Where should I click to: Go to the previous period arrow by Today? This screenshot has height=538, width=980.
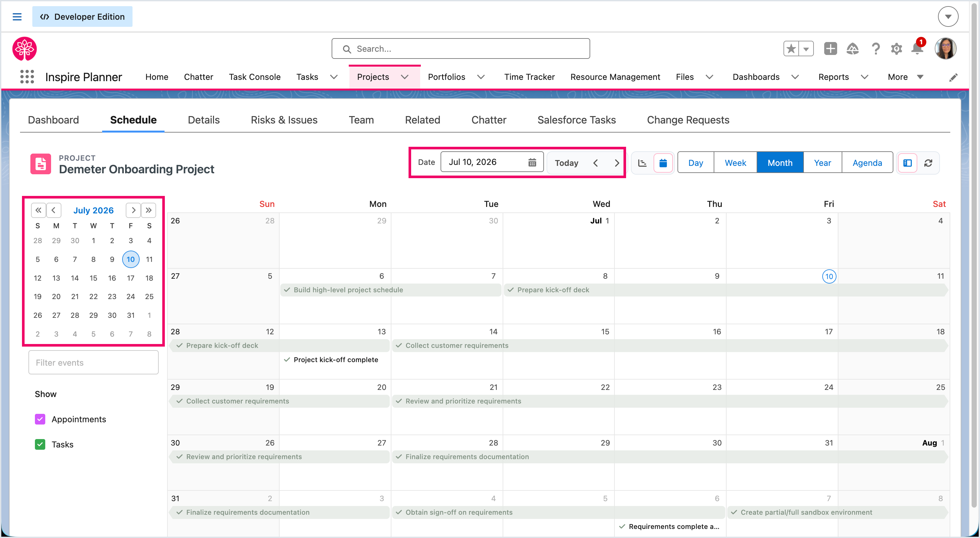point(595,163)
